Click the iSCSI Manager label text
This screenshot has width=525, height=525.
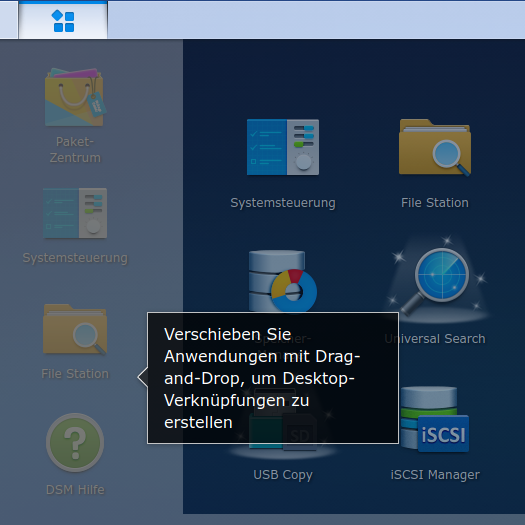coord(435,474)
